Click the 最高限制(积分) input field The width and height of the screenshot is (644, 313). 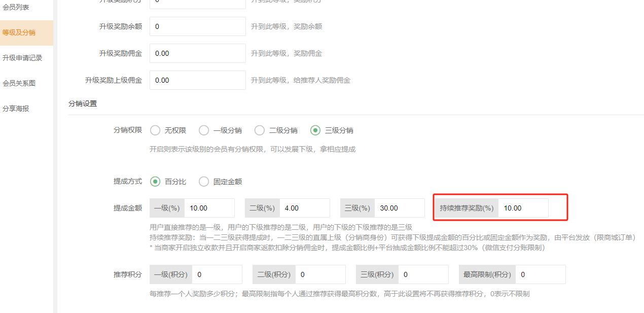tap(540, 274)
